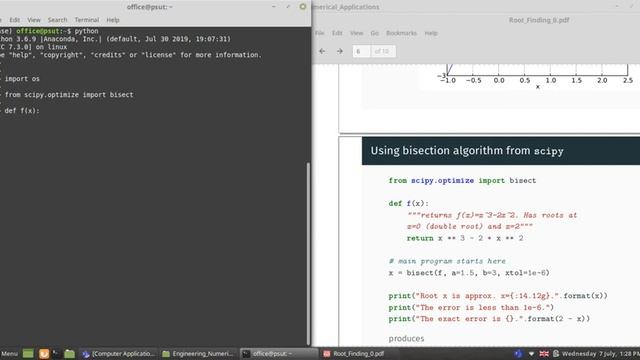Click the slide heading 'Using bisection algorithm from scipy'

pyautogui.click(x=467, y=151)
